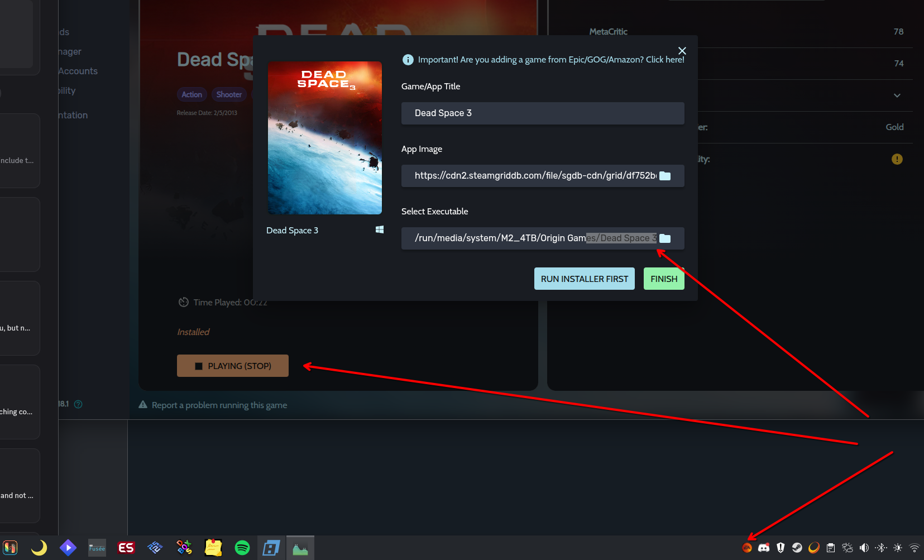The height and width of the screenshot is (560, 924).
Task: Open the weather tray applet
Action: 848,548
